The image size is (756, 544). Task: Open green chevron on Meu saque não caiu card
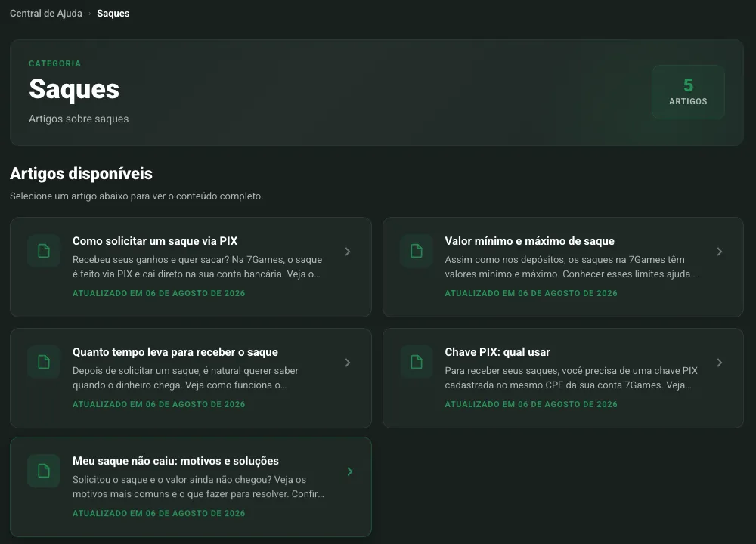(350, 471)
